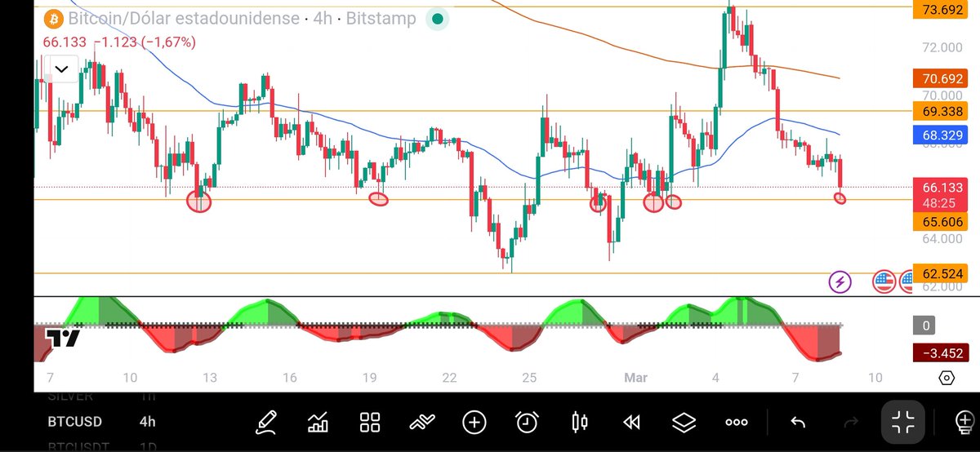Click the 72.000 price scale value
Image resolution: width=980 pixels, height=452 pixels.
(942, 47)
